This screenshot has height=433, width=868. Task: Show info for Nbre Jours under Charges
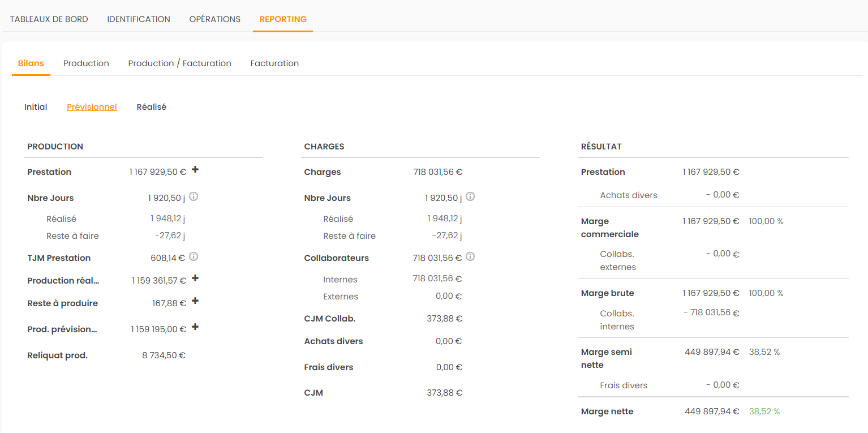click(x=470, y=196)
